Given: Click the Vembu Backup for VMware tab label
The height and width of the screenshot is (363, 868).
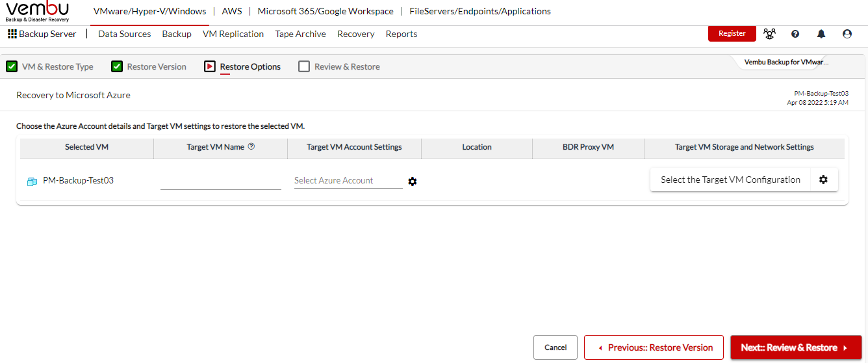Looking at the screenshot, I should [x=787, y=62].
